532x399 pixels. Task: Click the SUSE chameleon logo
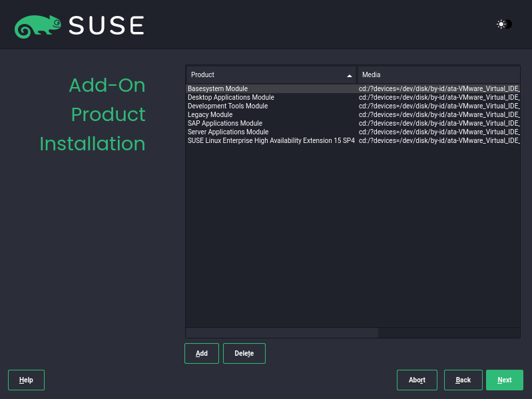[x=38, y=26]
